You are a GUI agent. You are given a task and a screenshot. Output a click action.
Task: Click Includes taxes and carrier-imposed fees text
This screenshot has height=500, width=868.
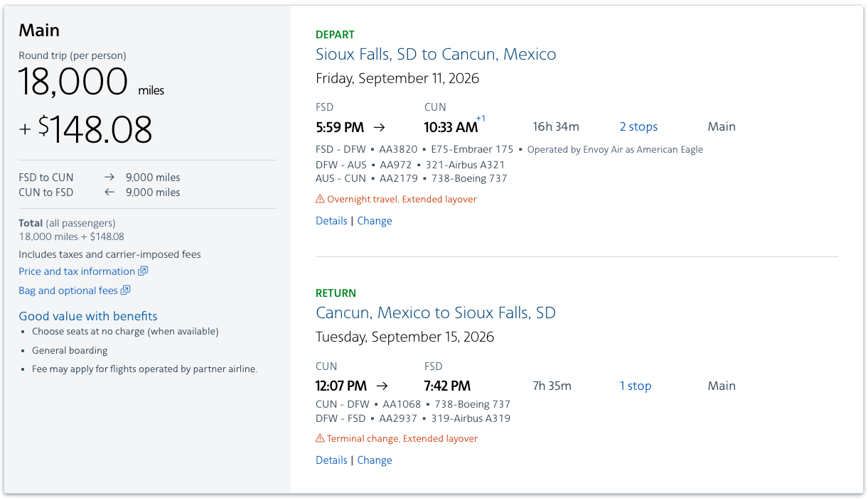click(x=109, y=254)
